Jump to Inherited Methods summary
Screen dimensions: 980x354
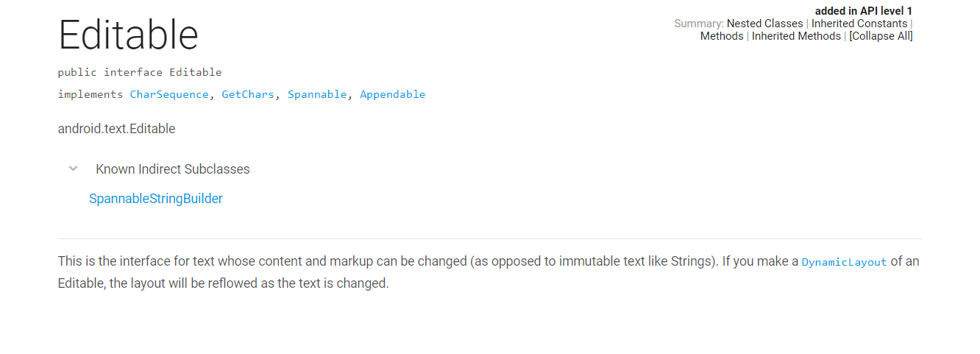(x=796, y=36)
